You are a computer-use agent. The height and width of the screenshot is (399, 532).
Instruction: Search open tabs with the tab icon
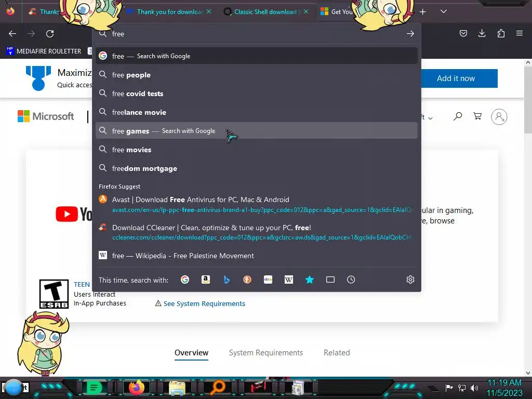(x=330, y=280)
